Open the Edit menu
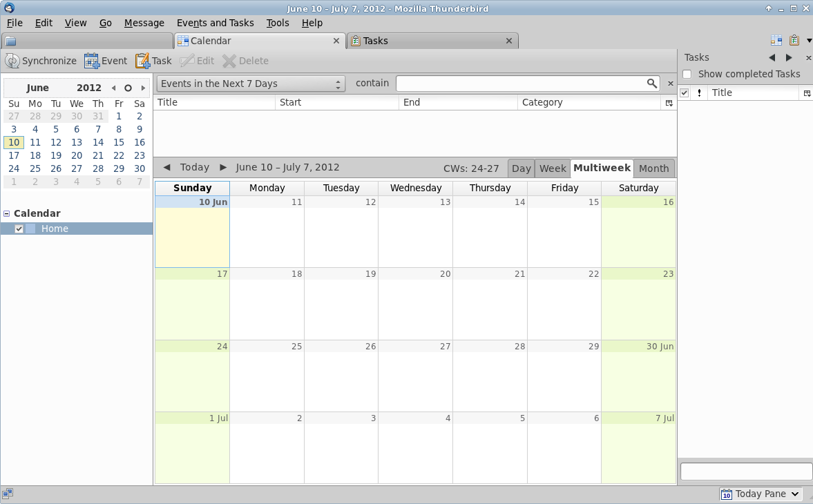The width and height of the screenshot is (813, 504). point(44,23)
